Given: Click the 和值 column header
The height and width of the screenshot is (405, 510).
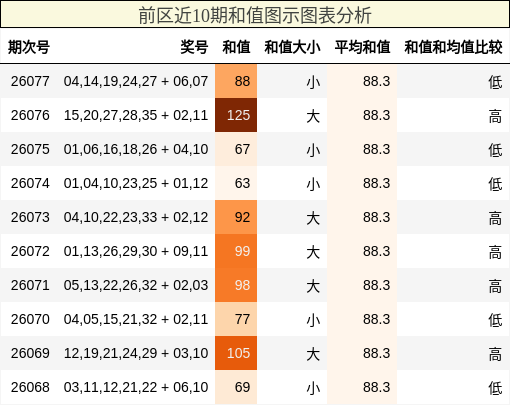Looking at the screenshot, I should (x=236, y=47).
